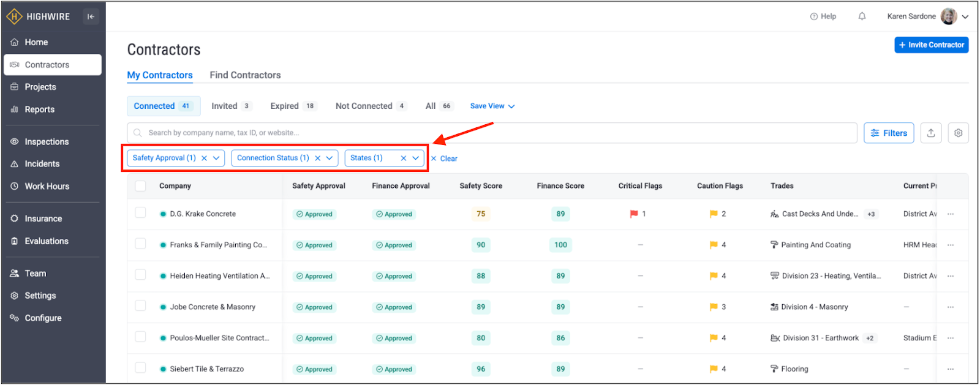
Task: Remove the Safety Approval filter with X
Action: pos(205,158)
